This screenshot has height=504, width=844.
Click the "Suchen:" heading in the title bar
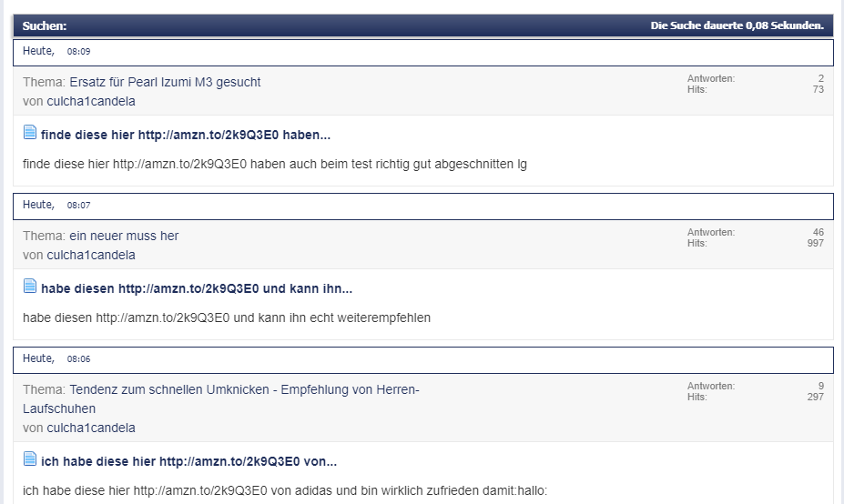pyautogui.click(x=45, y=25)
